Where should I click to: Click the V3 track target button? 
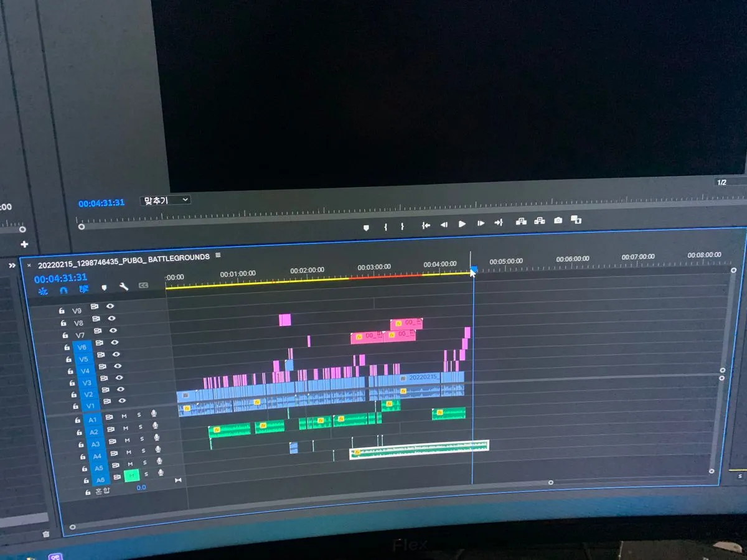[x=87, y=383]
